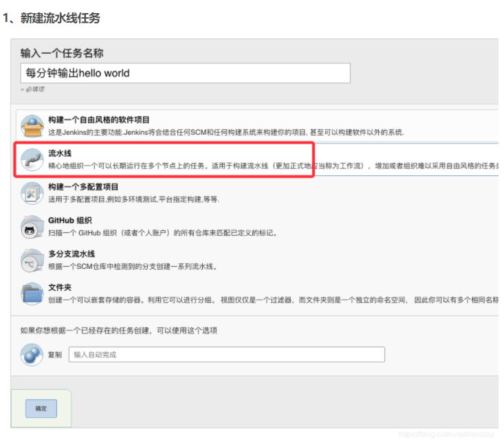The height and width of the screenshot is (442, 504).
Task: Click the 文件夹 folder icon
Action: tap(32, 294)
